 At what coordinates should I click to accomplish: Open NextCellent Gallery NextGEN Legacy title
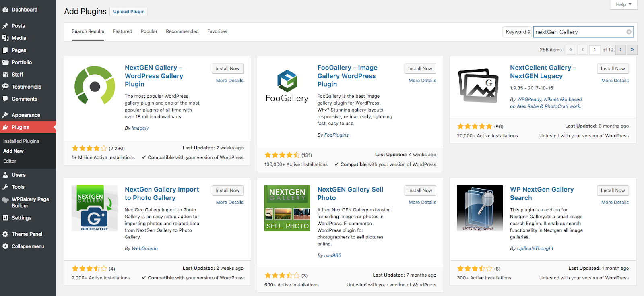[x=543, y=72]
